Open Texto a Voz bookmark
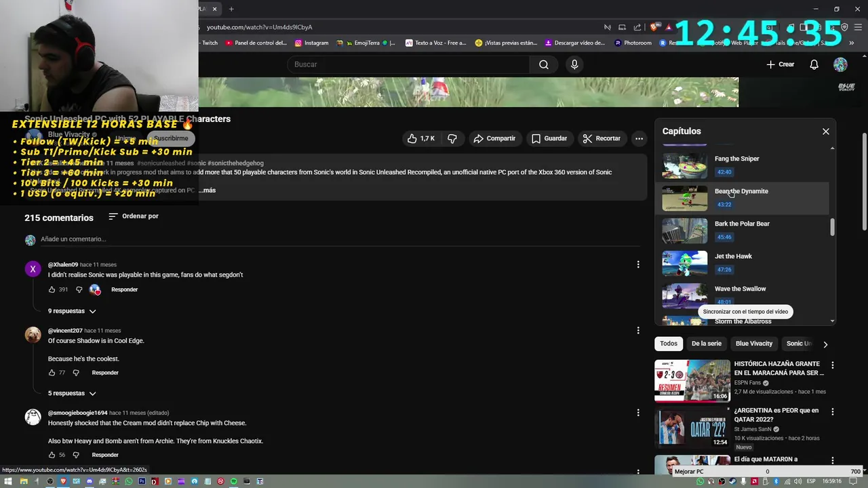 pos(436,43)
